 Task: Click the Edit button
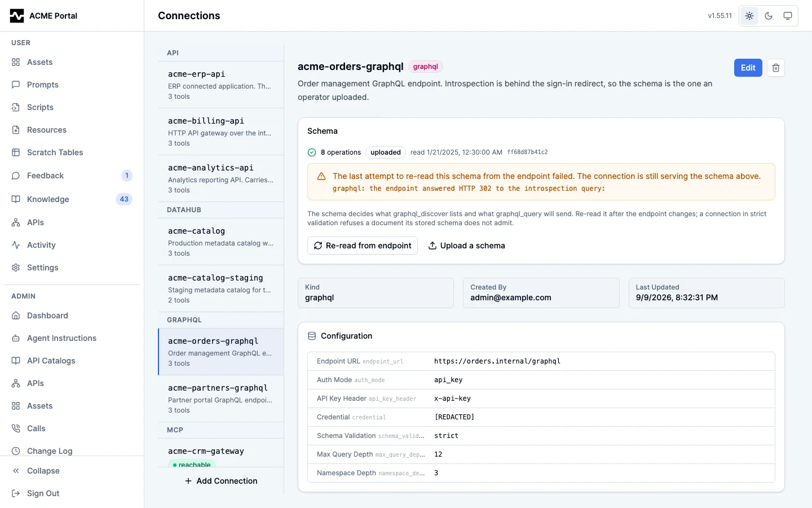(748, 68)
